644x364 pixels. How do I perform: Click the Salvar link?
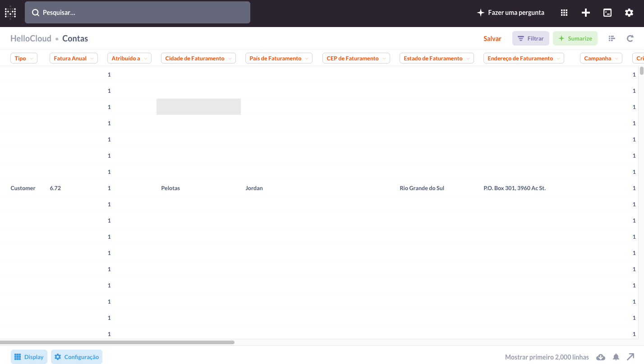click(492, 39)
